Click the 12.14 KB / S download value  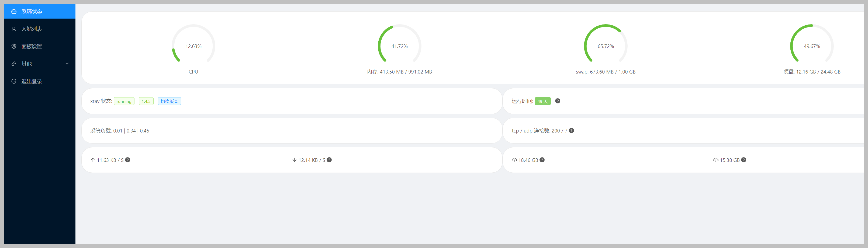[312, 160]
